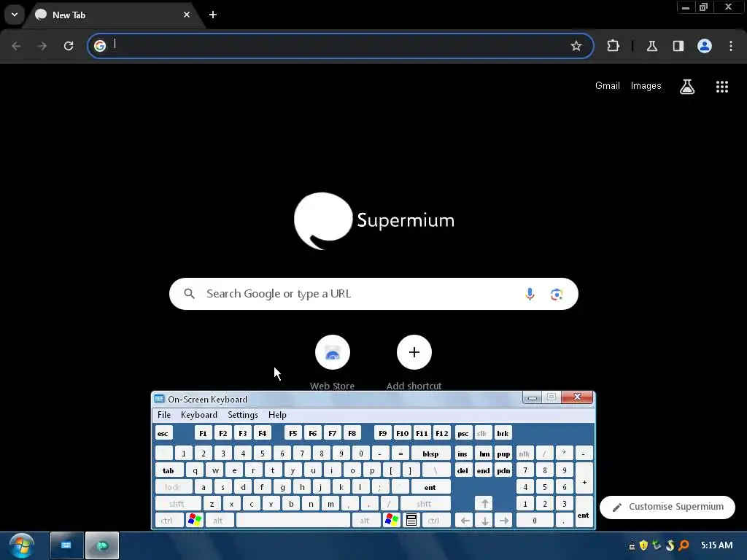
Task: Toggle the left shft key on keyboard
Action: click(177, 504)
